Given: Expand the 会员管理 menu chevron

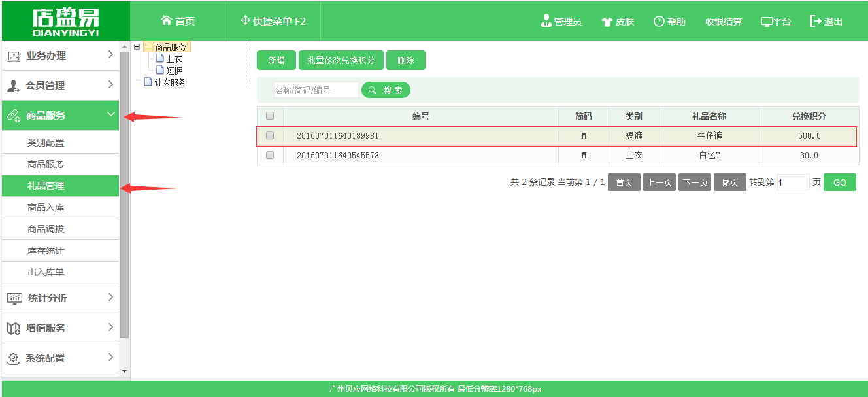Looking at the screenshot, I should pyautogui.click(x=110, y=84).
